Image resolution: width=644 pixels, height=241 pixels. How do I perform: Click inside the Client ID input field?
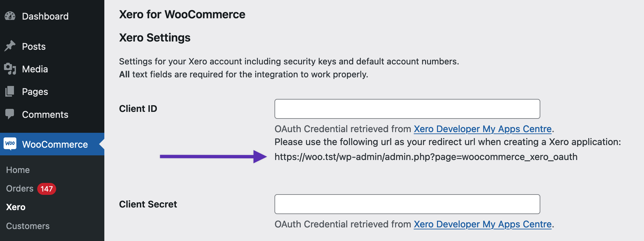click(x=407, y=109)
